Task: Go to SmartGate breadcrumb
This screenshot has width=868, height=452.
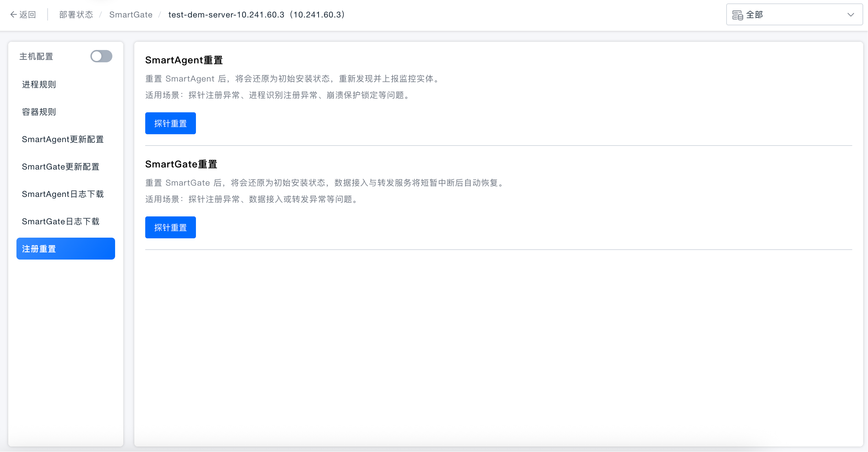Action: (131, 14)
